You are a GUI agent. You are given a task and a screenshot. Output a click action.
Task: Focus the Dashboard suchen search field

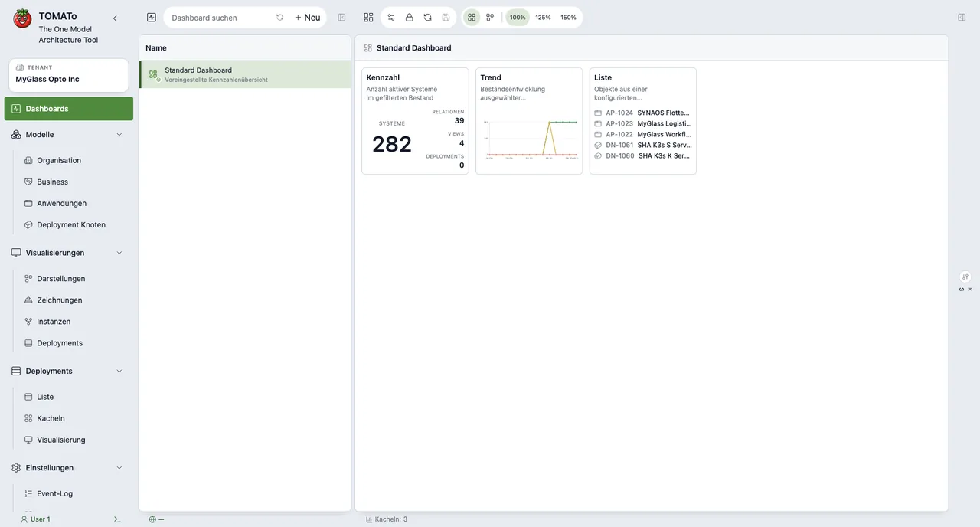coord(220,17)
